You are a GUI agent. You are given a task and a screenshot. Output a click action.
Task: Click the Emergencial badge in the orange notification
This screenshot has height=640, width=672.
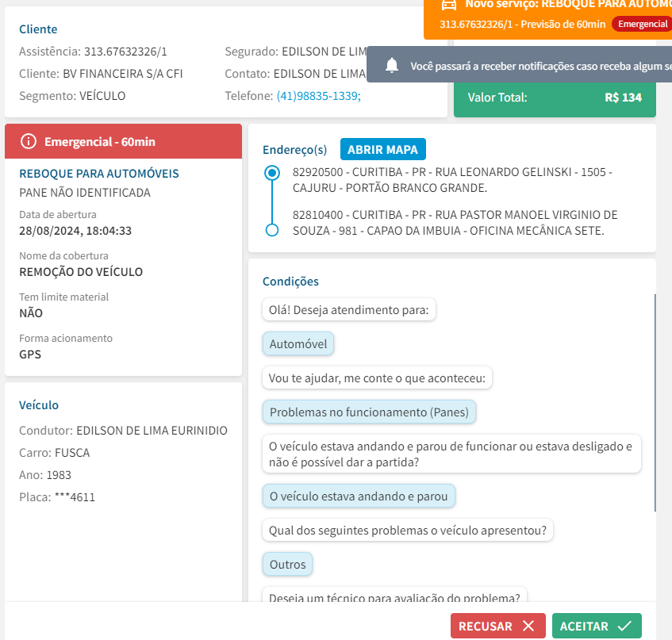pos(642,24)
